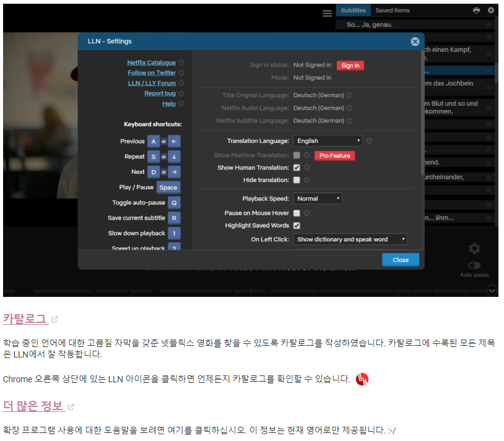The image size is (504, 441).
Task: Open Translation Language dropdown set to English
Action: tap(328, 141)
